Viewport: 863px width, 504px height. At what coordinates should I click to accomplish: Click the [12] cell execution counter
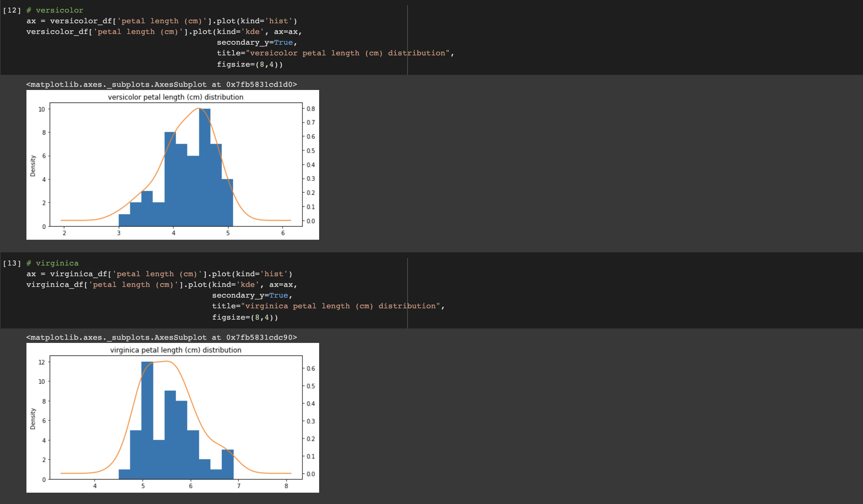12,10
